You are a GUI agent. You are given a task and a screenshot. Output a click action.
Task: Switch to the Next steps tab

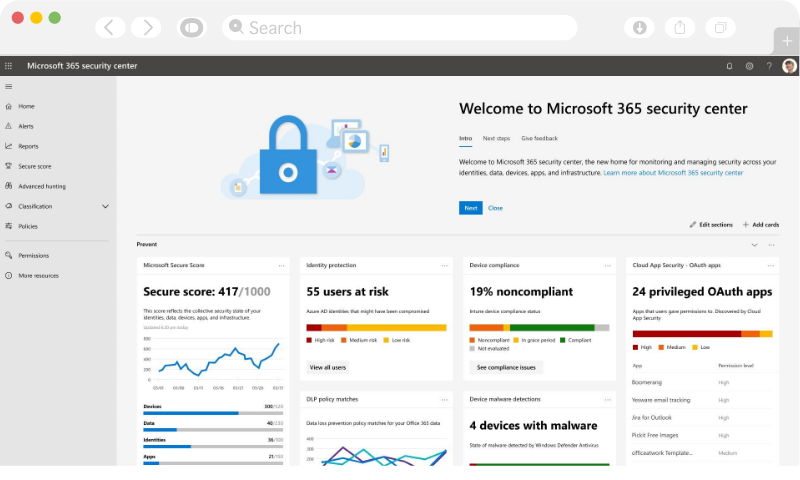tap(496, 138)
